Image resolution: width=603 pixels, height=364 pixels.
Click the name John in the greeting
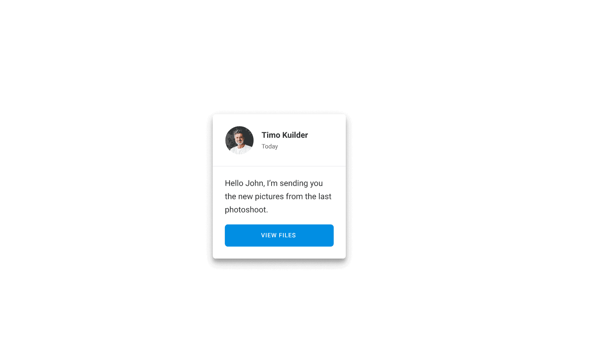pyautogui.click(x=255, y=183)
